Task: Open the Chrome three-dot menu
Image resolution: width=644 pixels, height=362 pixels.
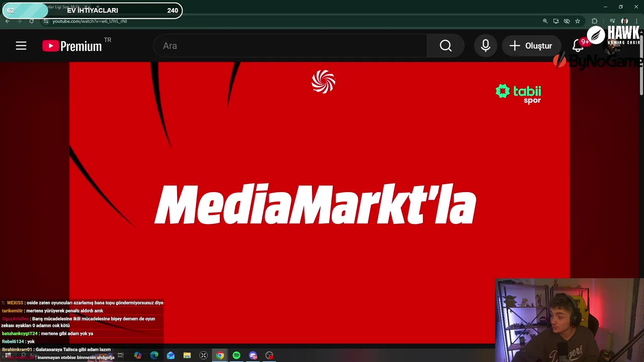Action: 636,21
